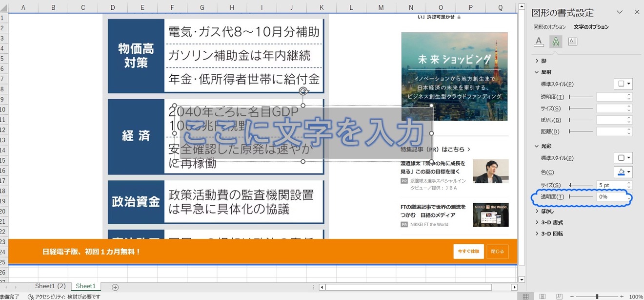Adjust the zoom slider in status bar
The width and height of the screenshot is (644, 300).
coord(597,297)
